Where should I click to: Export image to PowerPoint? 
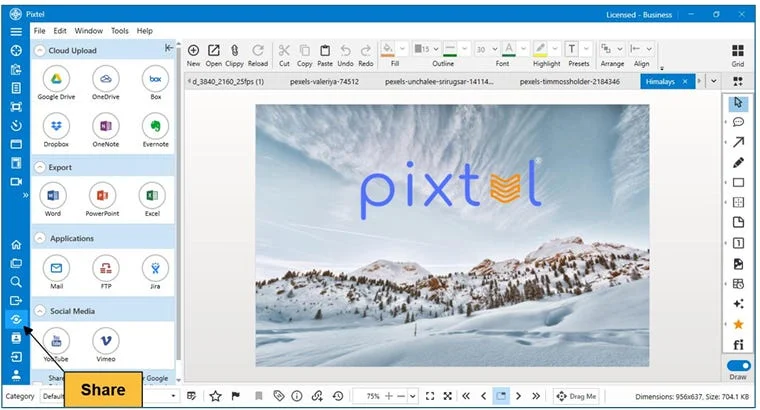(102, 195)
